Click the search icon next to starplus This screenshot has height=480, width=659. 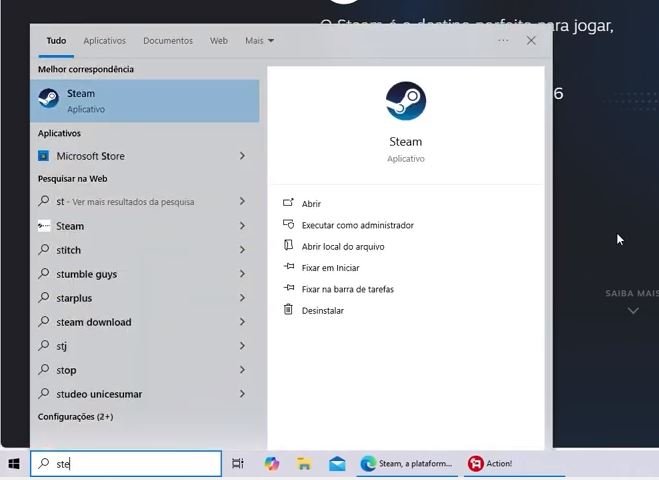pyautogui.click(x=44, y=298)
